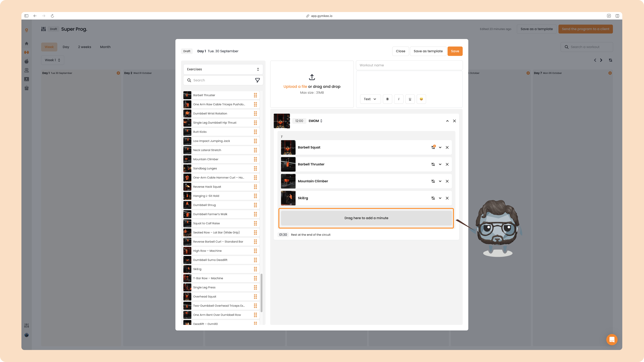644x362 pixels.
Task: Open the nutrition apple icon in sidebar
Action: (x=27, y=61)
